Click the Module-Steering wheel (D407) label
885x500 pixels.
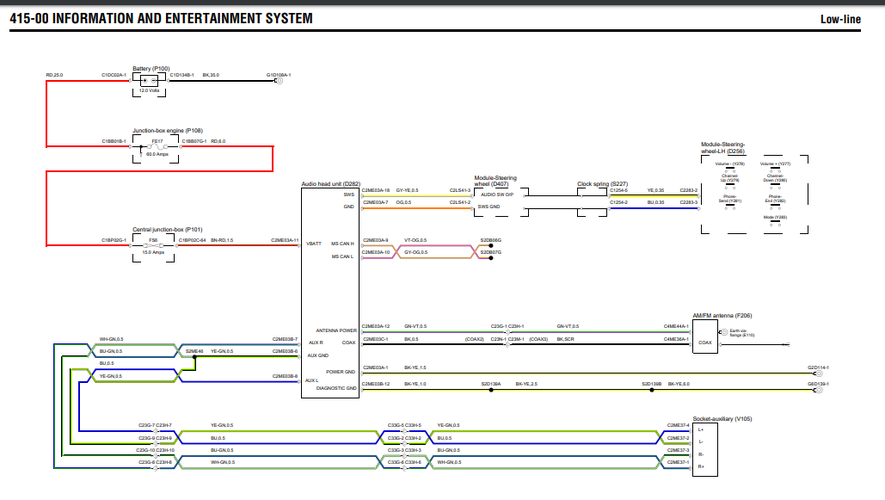coord(495,181)
